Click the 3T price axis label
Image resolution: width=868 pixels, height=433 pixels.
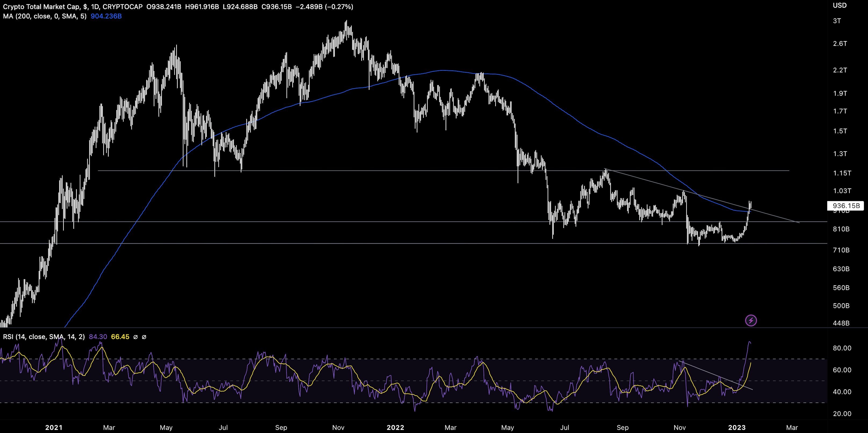(x=837, y=21)
